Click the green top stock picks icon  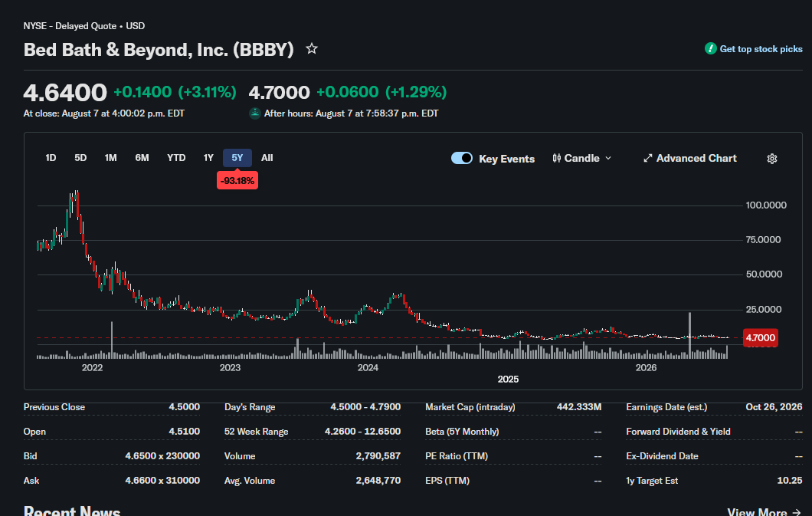(711, 49)
